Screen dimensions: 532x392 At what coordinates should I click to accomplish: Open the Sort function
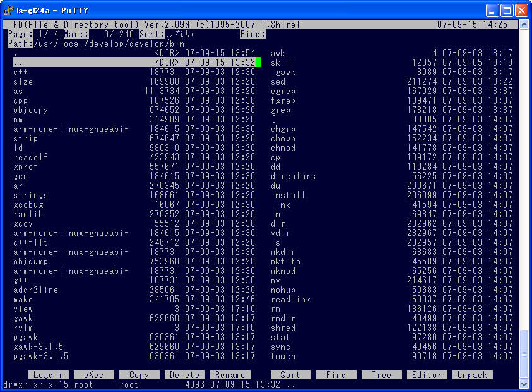[x=290, y=375]
